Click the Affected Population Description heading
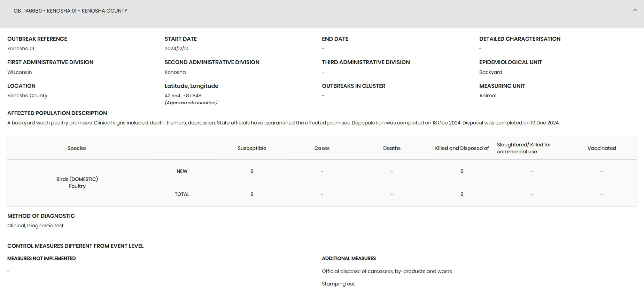 click(x=57, y=113)
